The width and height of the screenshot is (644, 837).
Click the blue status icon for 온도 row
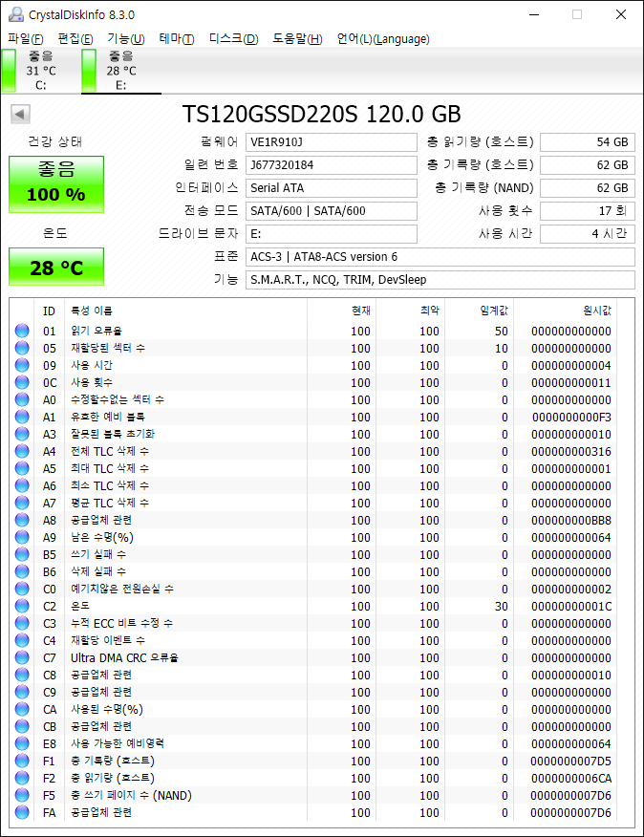click(22, 607)
